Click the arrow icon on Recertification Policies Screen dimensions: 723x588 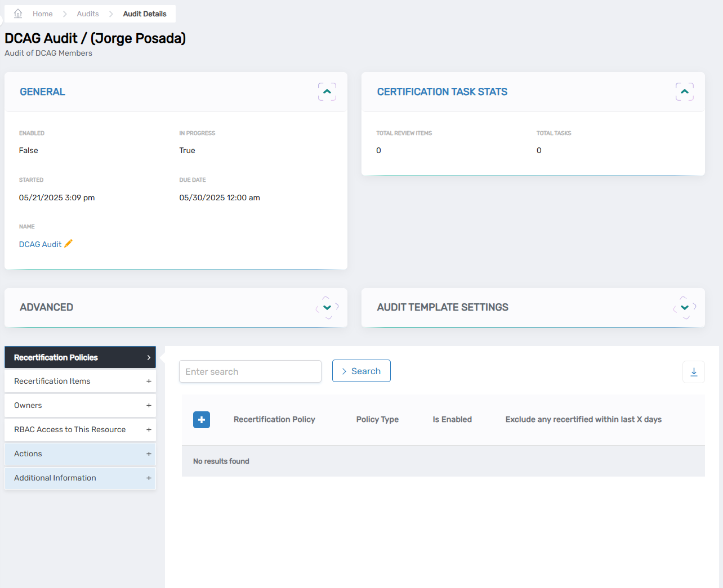click(149, 357)
